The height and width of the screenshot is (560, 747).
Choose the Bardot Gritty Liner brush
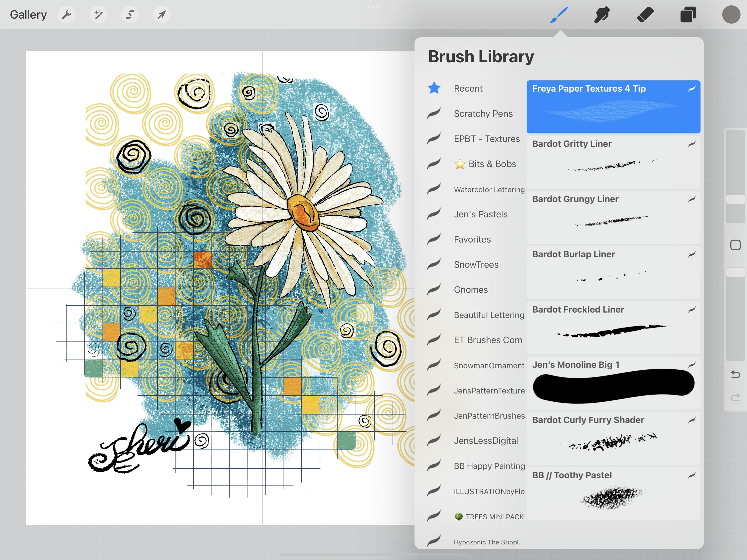coord(613,162)
